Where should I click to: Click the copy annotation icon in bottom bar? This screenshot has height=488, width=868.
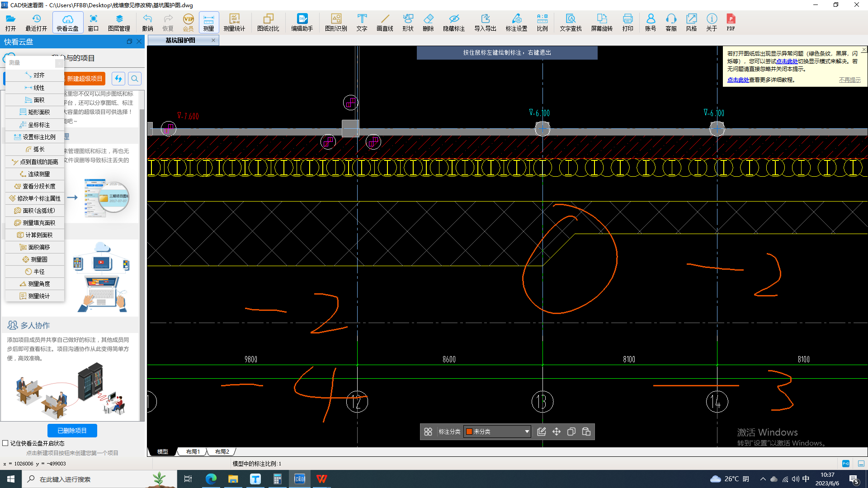571,432
